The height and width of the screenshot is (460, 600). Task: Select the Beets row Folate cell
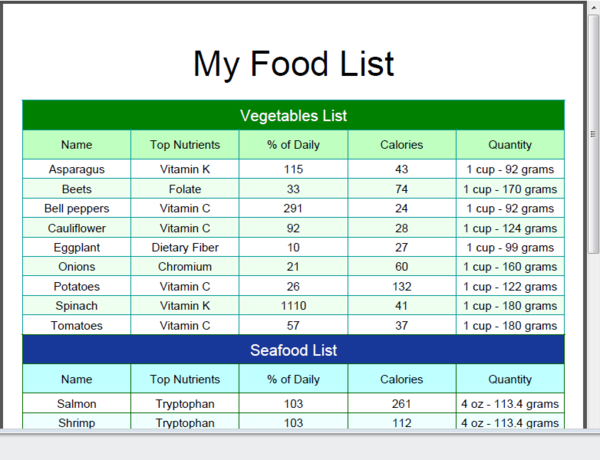coord(185,189)
